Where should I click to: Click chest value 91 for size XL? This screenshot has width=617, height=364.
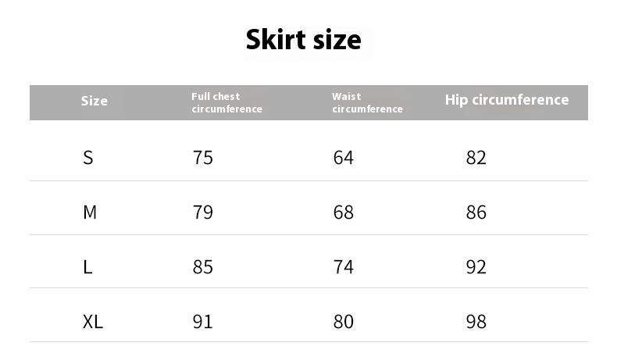tap(202, 322)
